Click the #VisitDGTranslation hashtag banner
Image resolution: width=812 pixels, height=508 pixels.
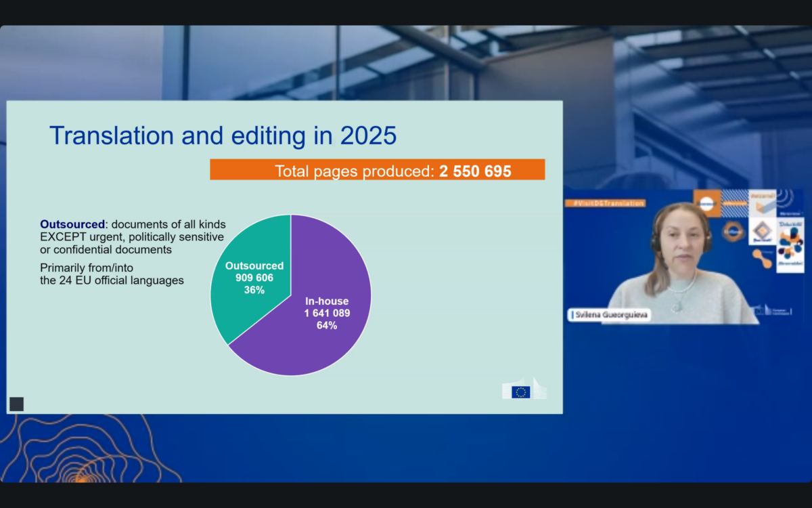(x=606, y=203)
